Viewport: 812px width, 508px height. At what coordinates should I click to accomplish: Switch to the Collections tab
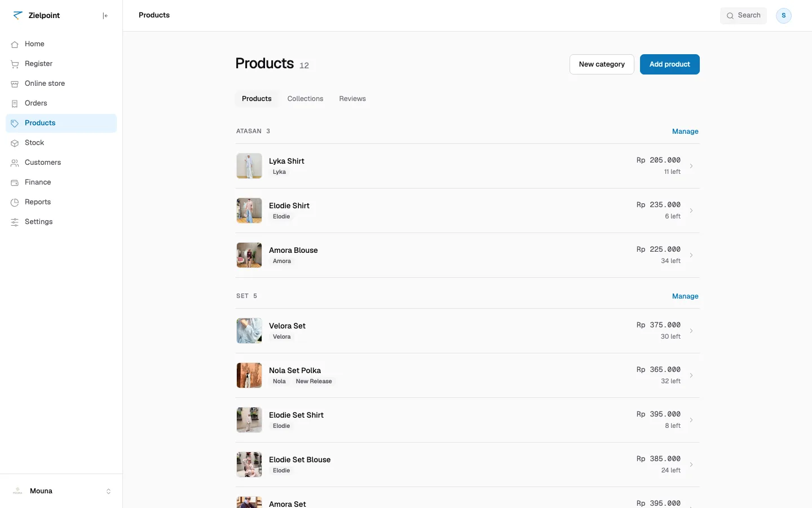click(305, 99)
